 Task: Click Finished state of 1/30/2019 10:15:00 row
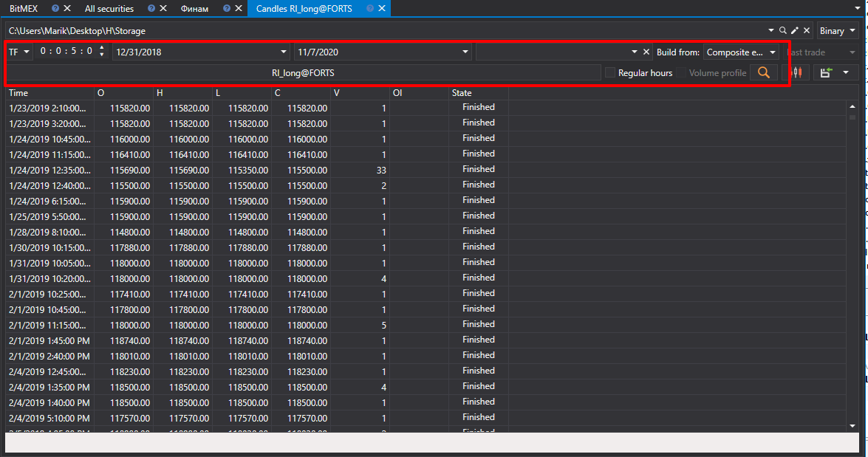(478, 246)
